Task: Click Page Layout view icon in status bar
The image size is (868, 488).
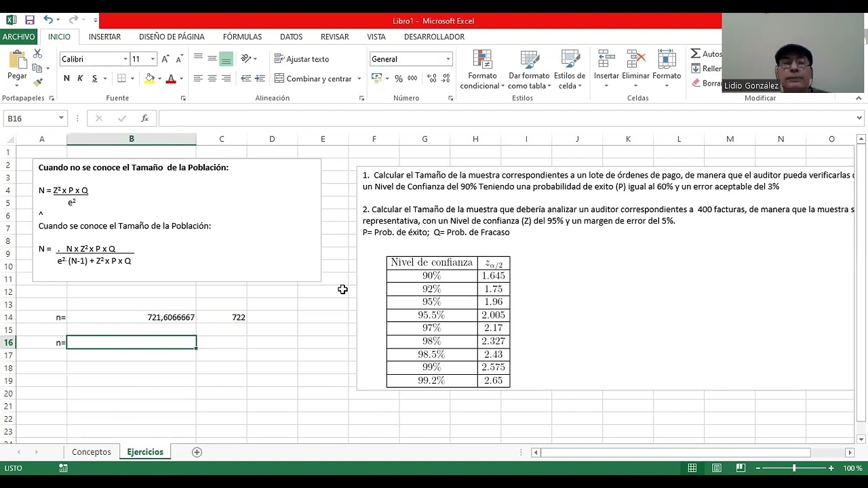Action: [x=717, y=468]
